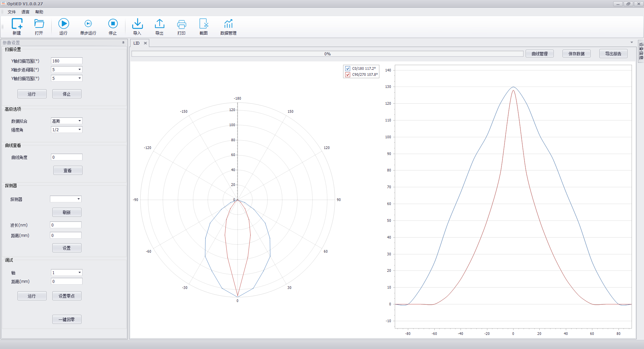The width and height of the screenshot is (644, 349).
Task: Uncheck the C90/270 curve checkbox
Action: click(x=348, y=75)
